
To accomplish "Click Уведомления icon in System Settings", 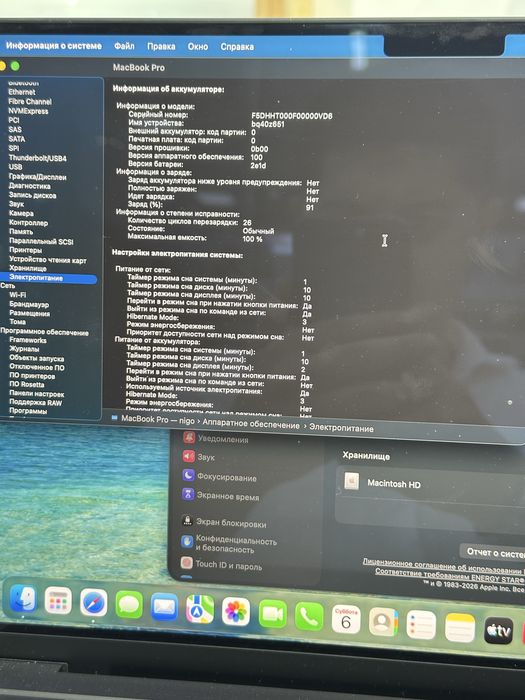I will point(189,437).
